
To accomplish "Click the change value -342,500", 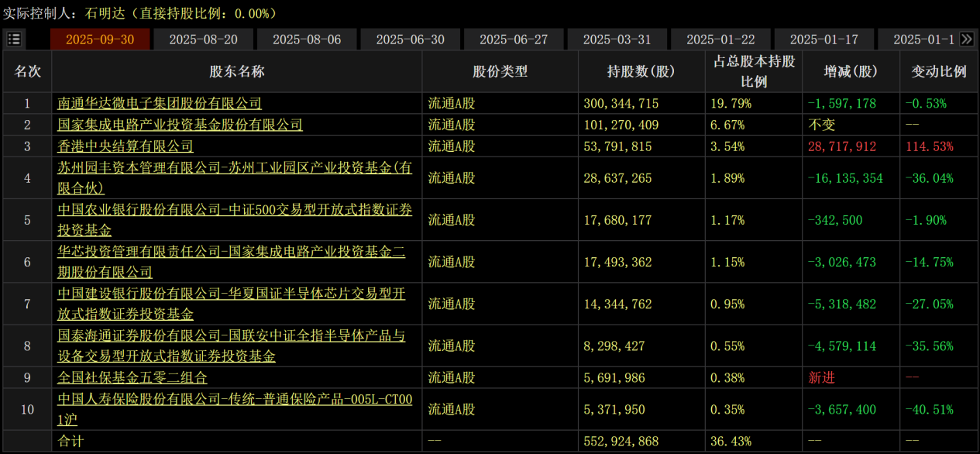I will point(834,220).
